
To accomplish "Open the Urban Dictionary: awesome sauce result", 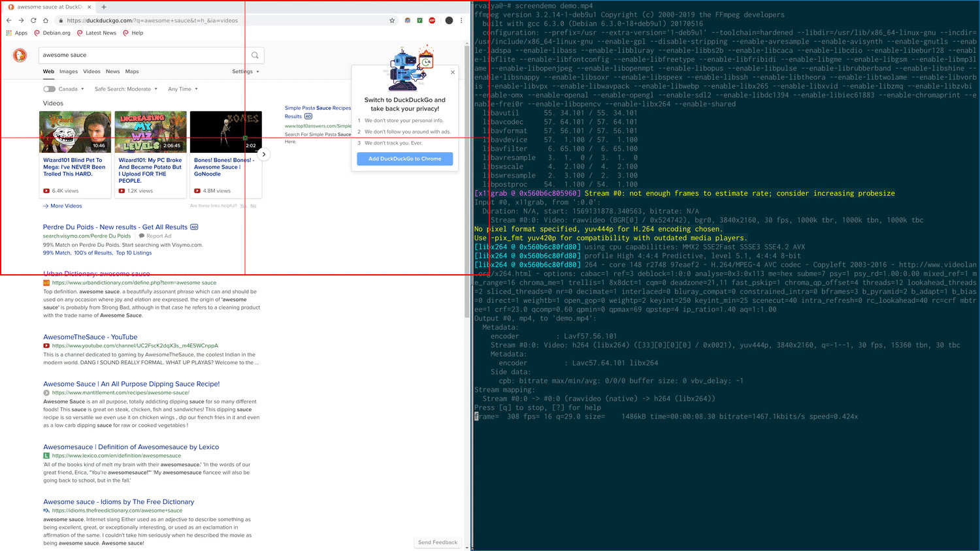I will (97, 274).
